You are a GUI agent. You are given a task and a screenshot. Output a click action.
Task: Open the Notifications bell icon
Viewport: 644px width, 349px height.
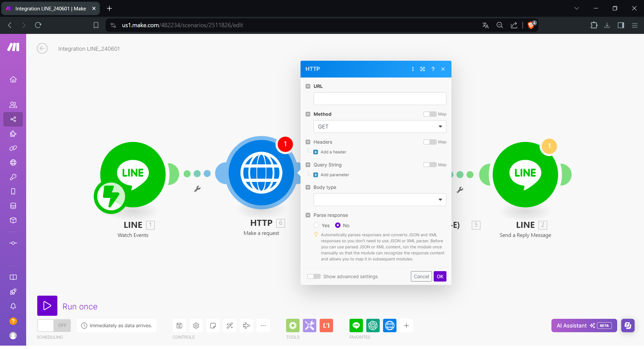tap(13, 306)
